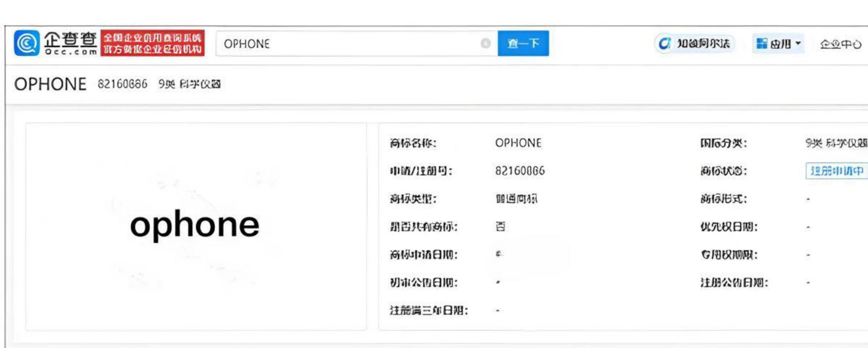Click the 优先权日期 label

pos(729,227)
